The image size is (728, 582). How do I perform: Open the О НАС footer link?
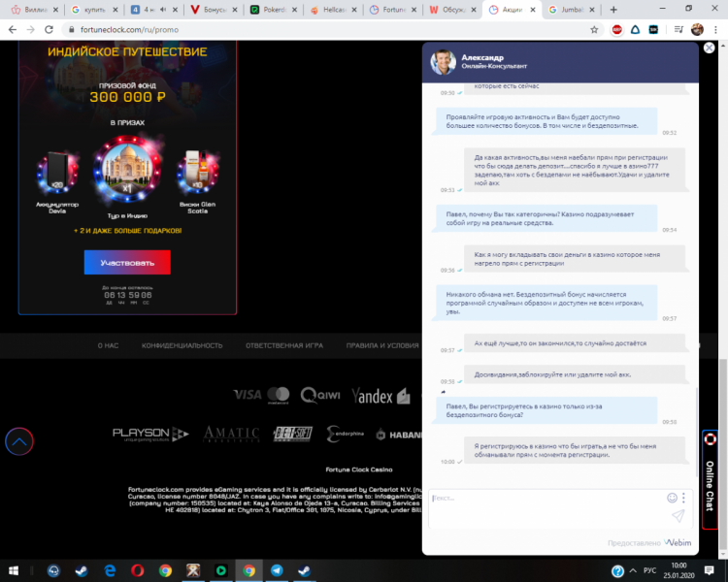click(110, 345)
